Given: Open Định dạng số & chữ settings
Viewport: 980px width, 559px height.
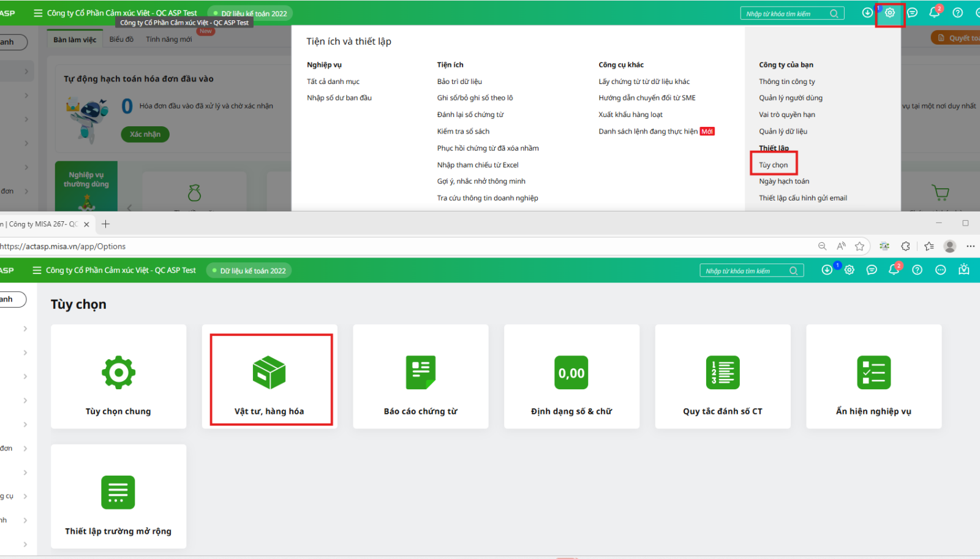Looking at the screenshot, I should click(571, 376).
